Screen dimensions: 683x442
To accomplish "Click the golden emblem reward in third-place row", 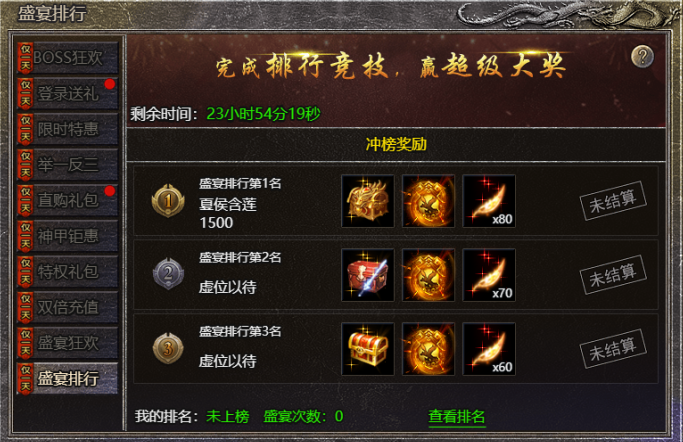I will pos(428,349).
